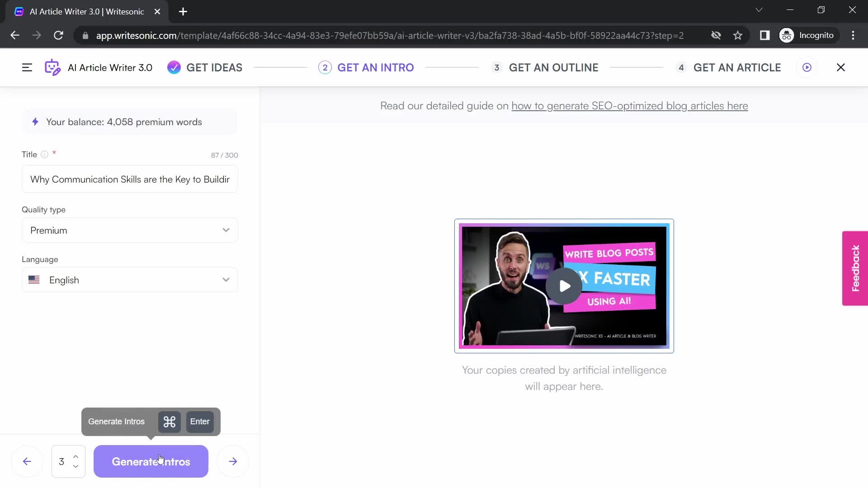Click the close X button on writer panel

840,67
